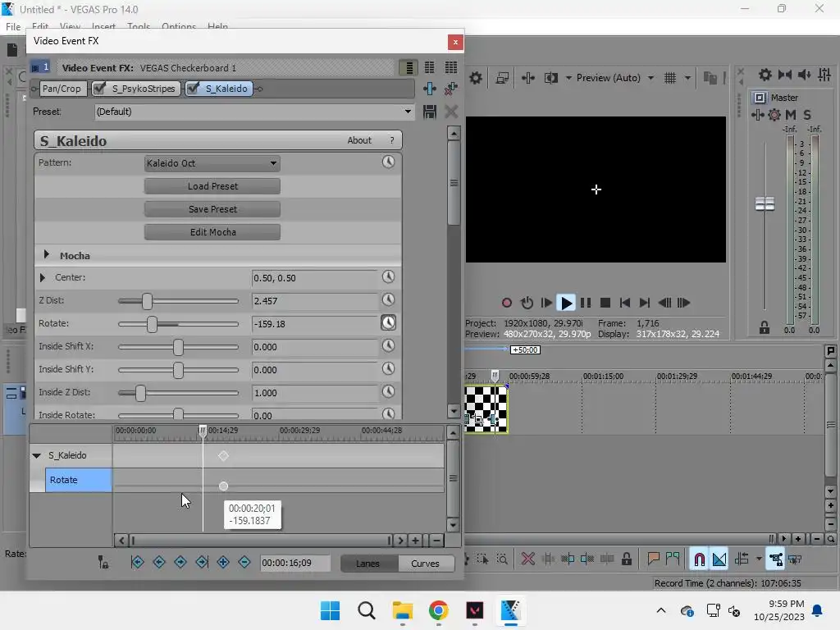
Task: Switch to the Curves view
Action: pyautogui.click(x=426, y=564)
